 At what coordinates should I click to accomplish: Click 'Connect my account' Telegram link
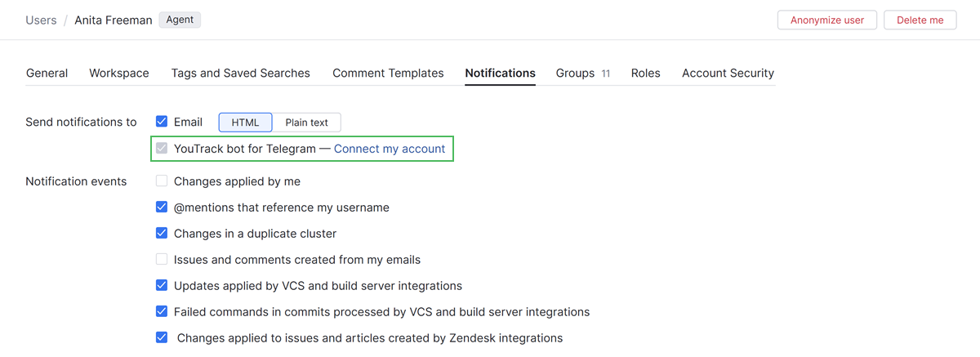[390, 149]
